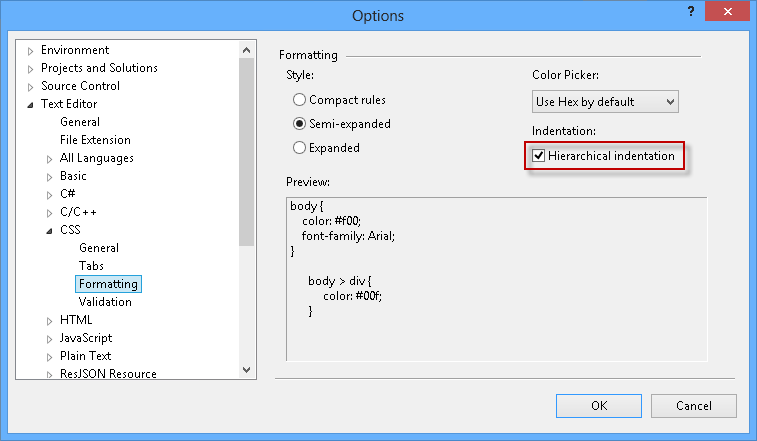757x441 pixels.
Task: Collapse the CSS tree node
Action: (x=50, y=231)
